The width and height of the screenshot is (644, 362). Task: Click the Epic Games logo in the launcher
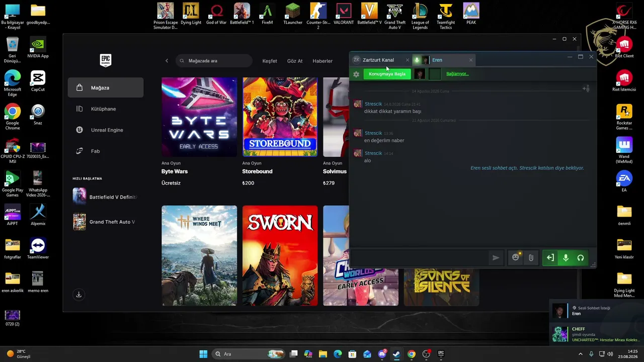(106, 60)
